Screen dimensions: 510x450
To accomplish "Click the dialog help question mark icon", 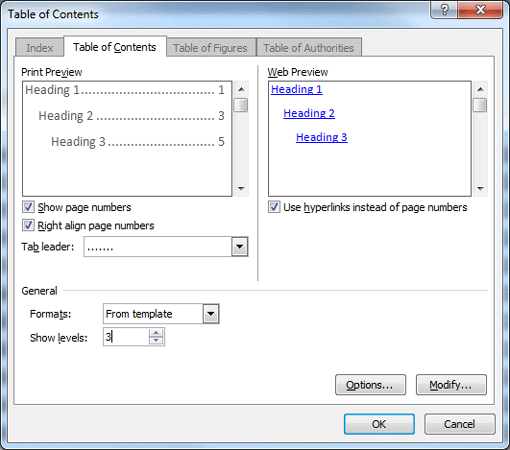I will [x=444, y=10].
